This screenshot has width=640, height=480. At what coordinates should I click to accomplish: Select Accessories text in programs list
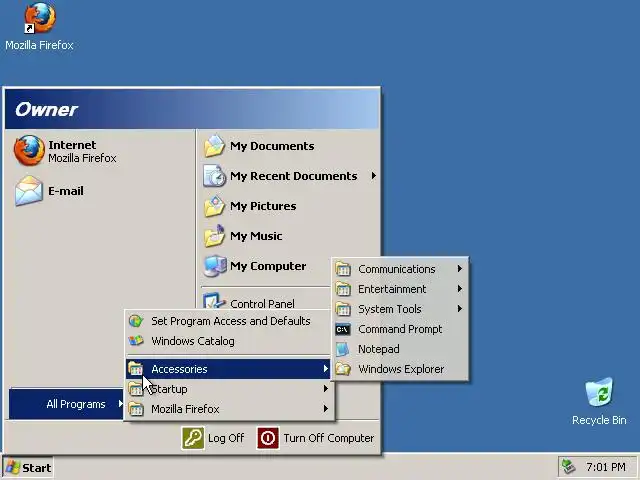pyautogui.click(x=179, y=369)
